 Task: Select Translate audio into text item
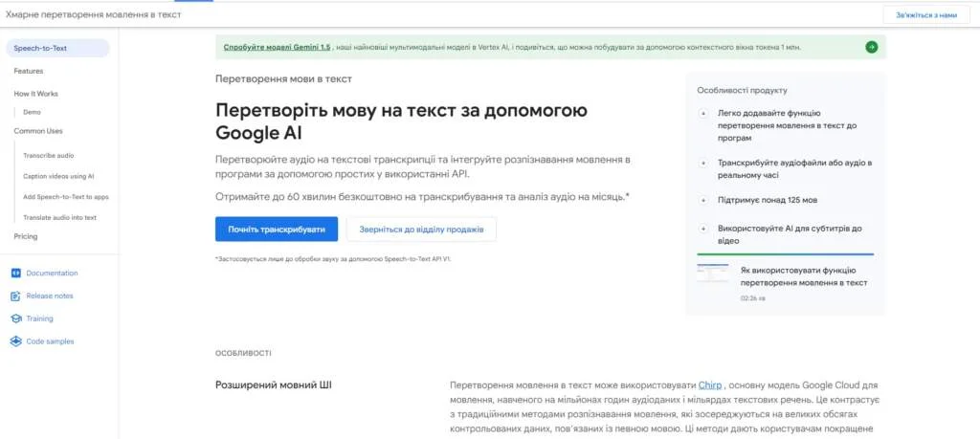point(60,218)
